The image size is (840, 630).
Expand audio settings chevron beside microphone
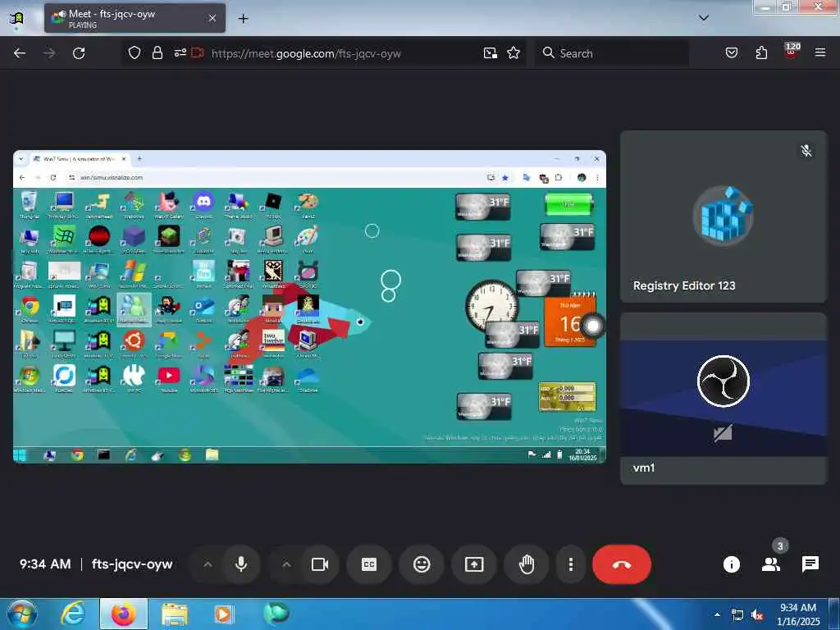[208, 564]
